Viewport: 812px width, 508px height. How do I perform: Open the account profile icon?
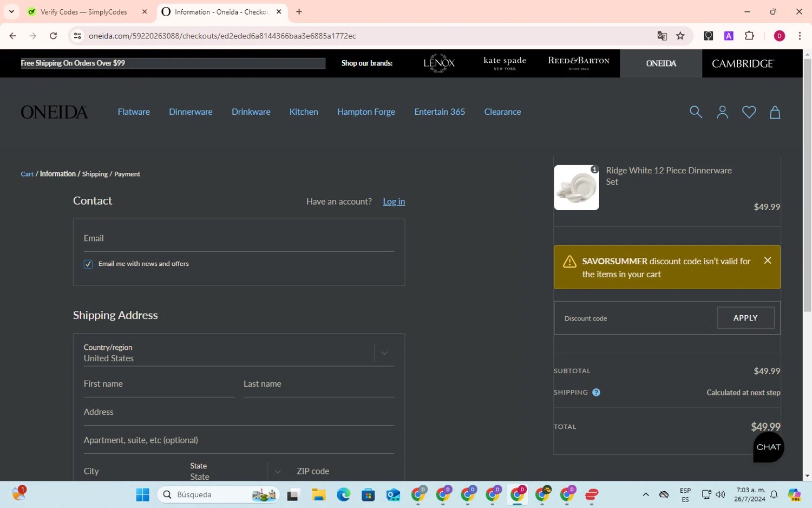click(x=722, y=112)
